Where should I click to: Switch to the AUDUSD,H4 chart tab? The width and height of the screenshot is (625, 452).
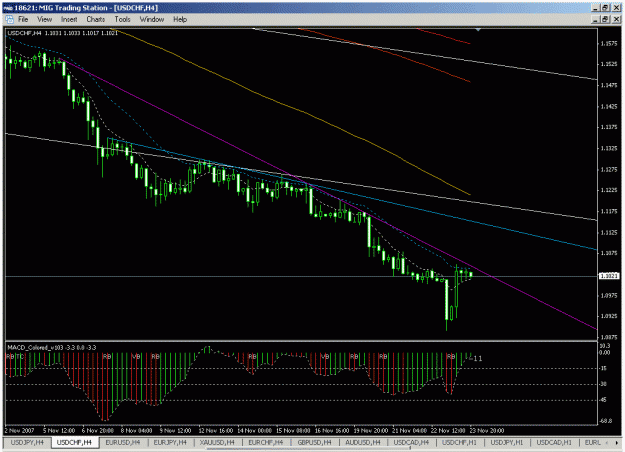[363, 442]
